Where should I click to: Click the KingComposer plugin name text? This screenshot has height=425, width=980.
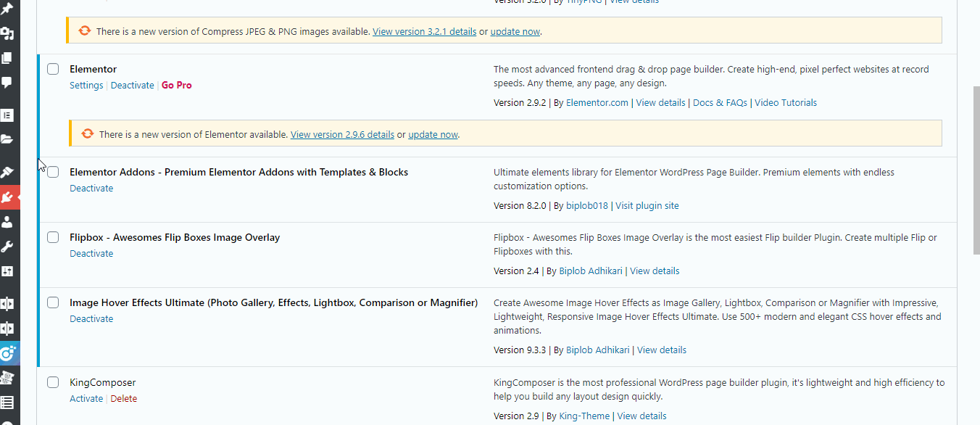coord(102,382)
